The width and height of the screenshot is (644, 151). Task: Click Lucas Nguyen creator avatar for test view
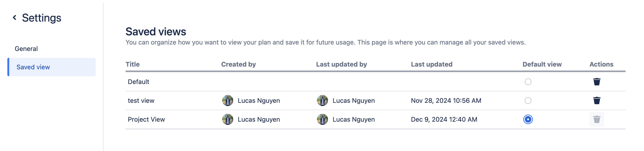pos(227,101)
